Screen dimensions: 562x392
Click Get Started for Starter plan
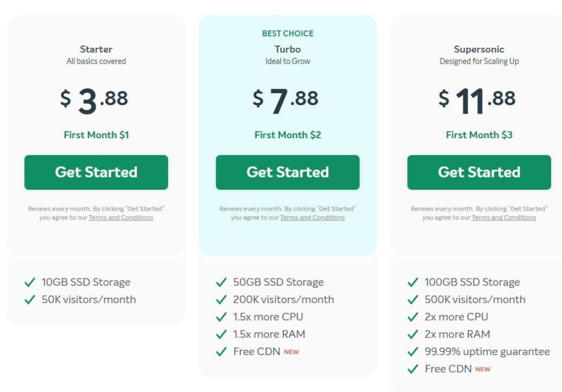[x=96, y=172]
